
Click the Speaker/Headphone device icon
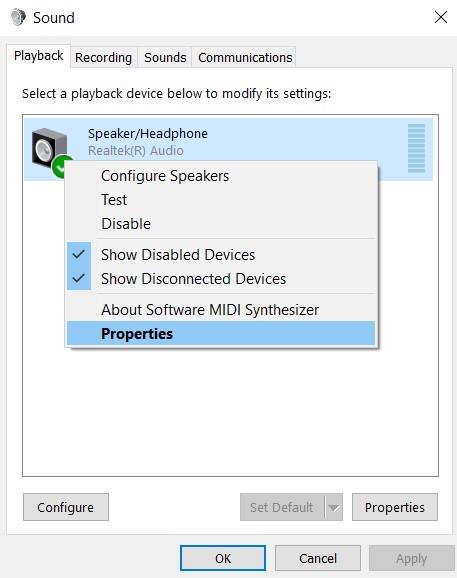[49, 149]
